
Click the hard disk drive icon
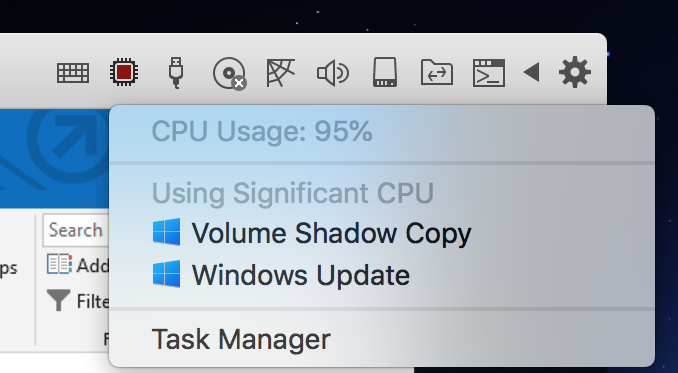(x=385, y=72)
